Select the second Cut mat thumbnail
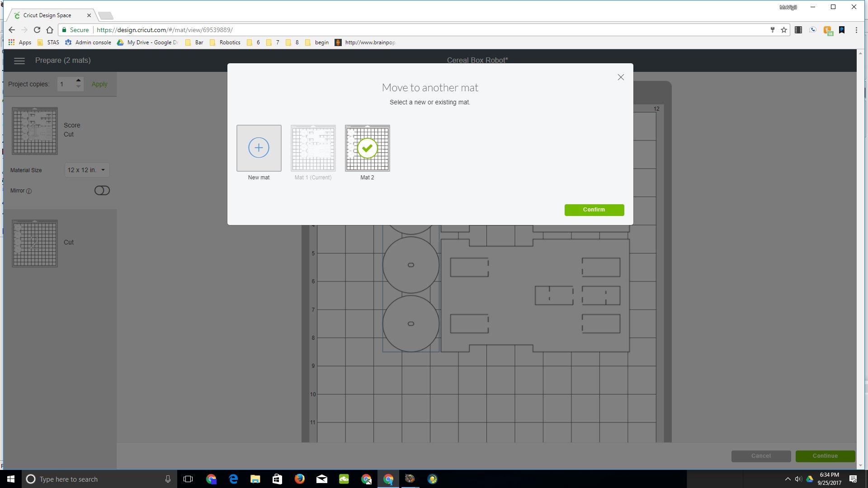The width and height of the screenshot is (868, 488). [x=35, y=243]
